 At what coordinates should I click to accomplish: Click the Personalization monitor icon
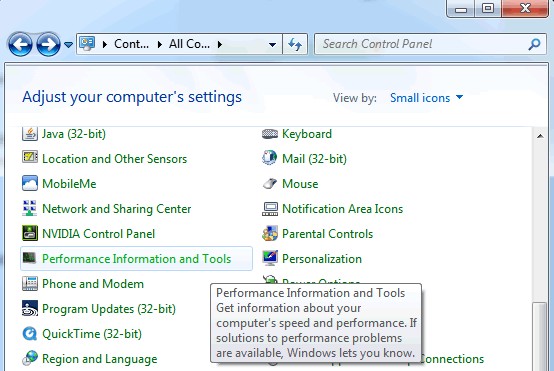(x=270, y=258)
